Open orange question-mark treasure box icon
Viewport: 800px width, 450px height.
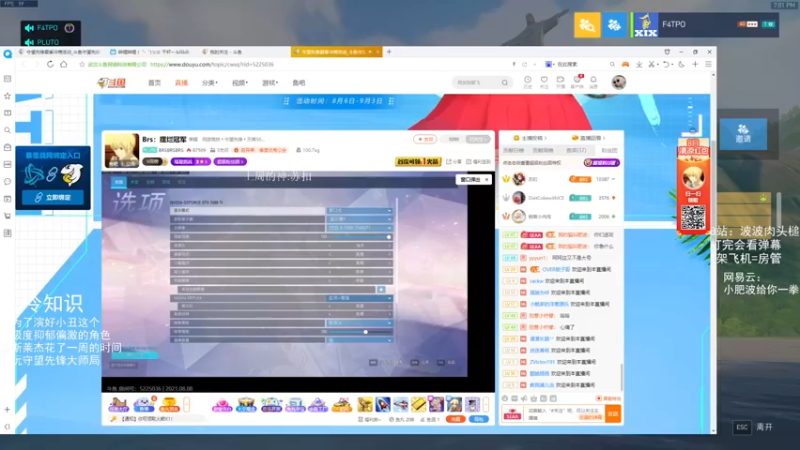[168, 405]
